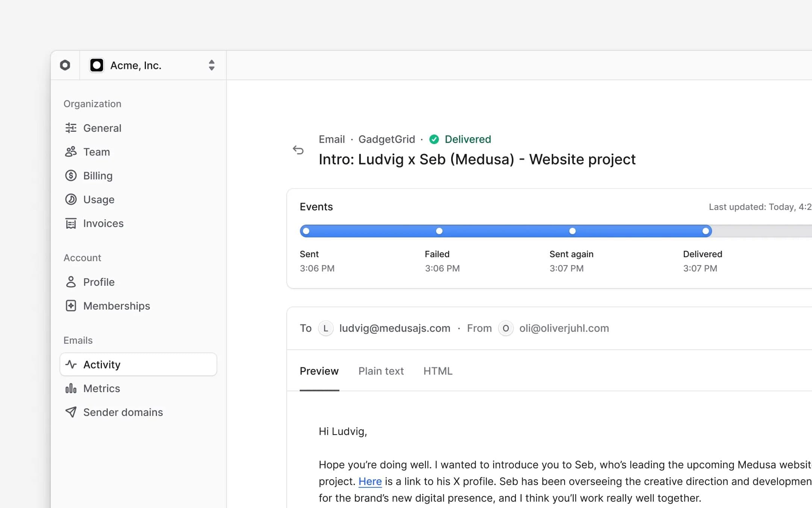Click the Delivered status label
The height and width of the screenshot is (508, 812).
click(468, 139)
